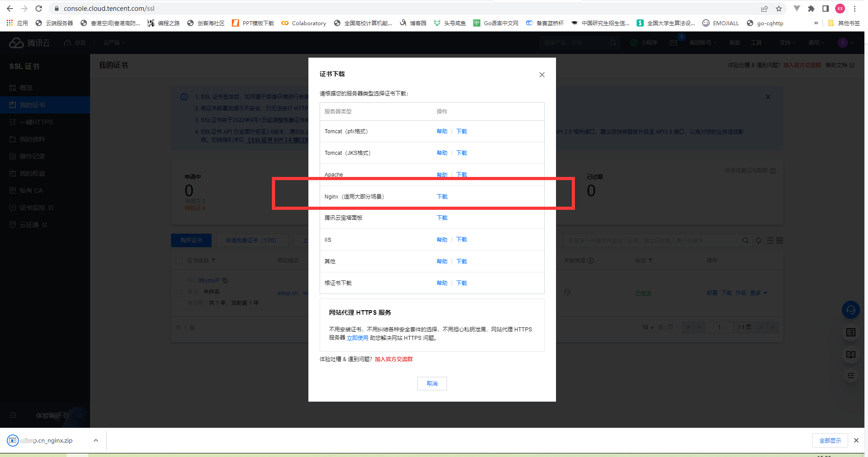Screen dimensions: 868x457
Task: Select 操作记录 in sidebar
Action: [x=45, y=156]
